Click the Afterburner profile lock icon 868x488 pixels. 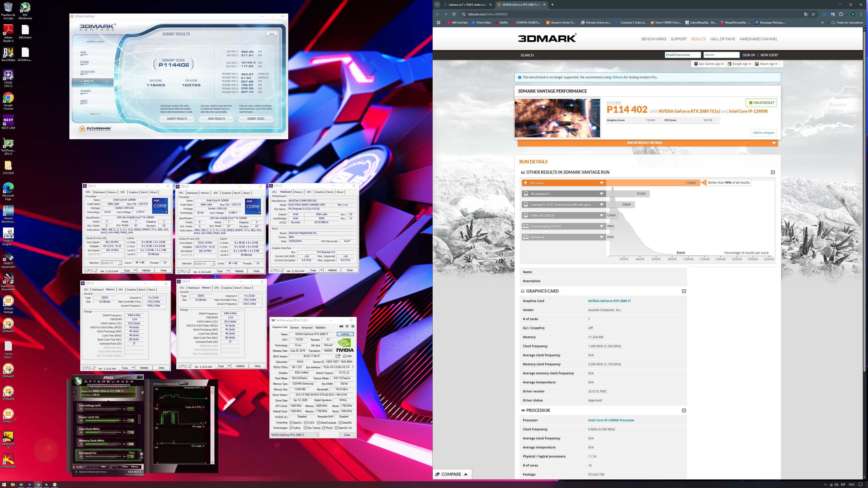(x=74, y=467)
